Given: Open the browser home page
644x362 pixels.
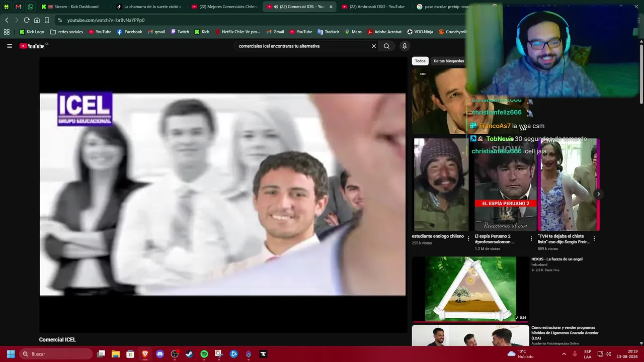Looking at the screenshot, I should (x=37, y=20).
